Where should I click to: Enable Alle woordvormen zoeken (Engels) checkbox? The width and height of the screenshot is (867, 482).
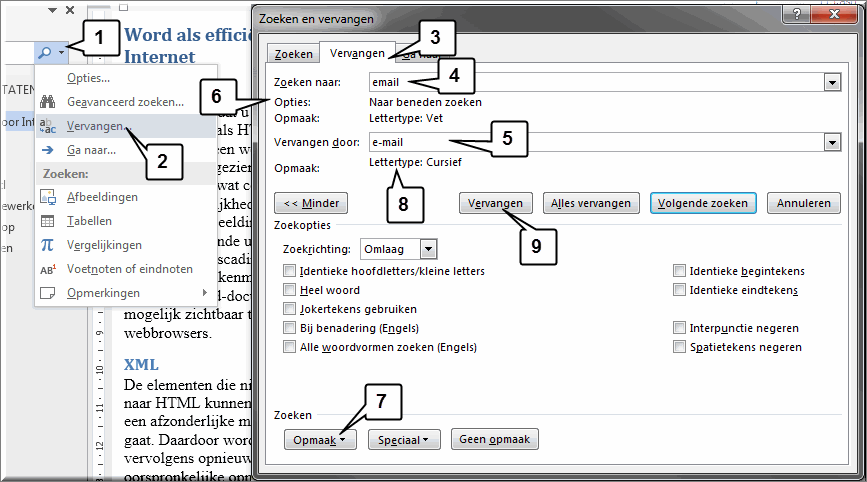tap(289, 347)
